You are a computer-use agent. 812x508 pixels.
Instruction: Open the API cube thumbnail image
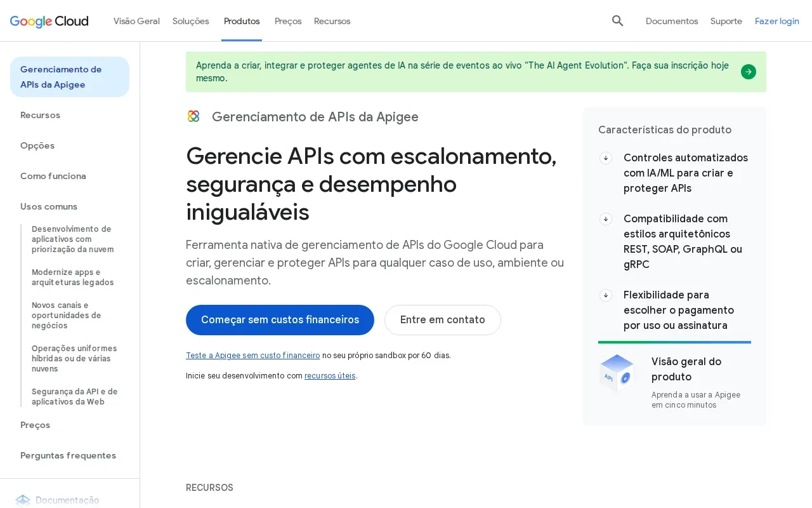point(617,374)
